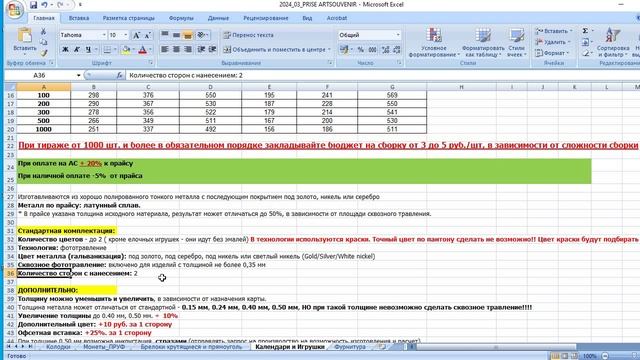This screenshot has height=360, width=640.
Task: Switch to Разметка страницы tab
Action: [129, 18]
